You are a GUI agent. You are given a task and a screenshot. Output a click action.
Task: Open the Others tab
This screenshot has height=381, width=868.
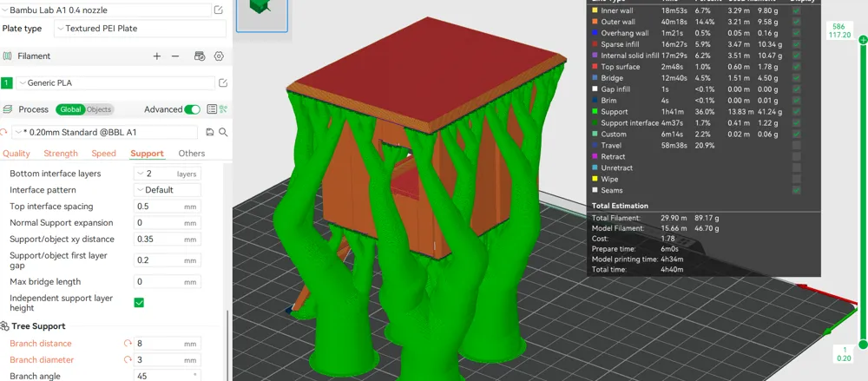point(192,154)
